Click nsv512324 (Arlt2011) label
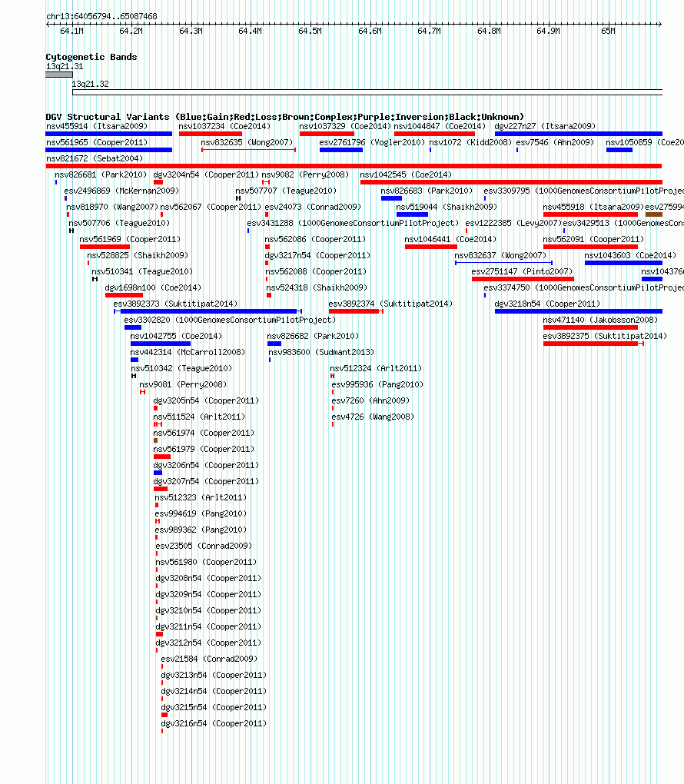684x784 pixels. click(376, 368)
